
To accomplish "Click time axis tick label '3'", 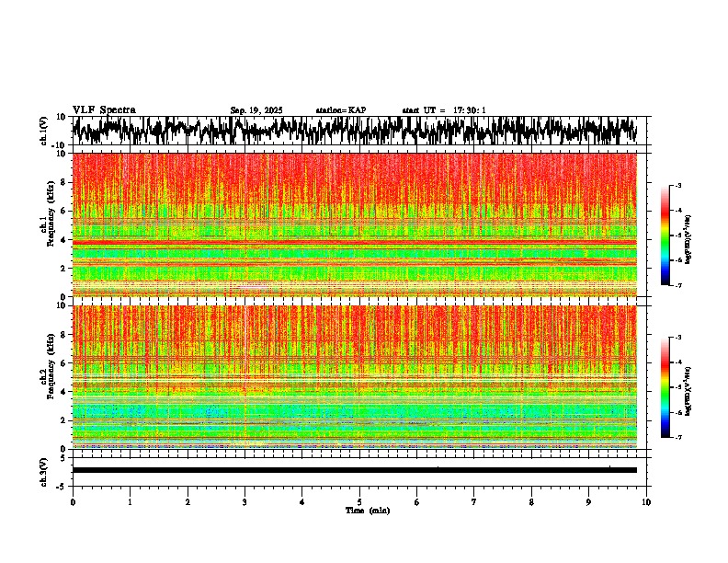I will 245,502.
